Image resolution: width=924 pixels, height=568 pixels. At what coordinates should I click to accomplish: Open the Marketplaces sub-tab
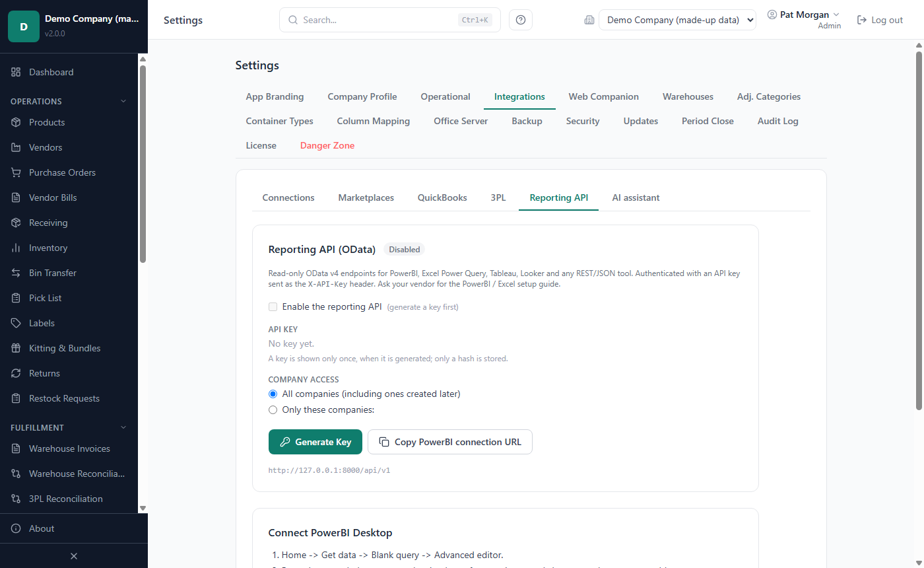click(x=366, y=197)
